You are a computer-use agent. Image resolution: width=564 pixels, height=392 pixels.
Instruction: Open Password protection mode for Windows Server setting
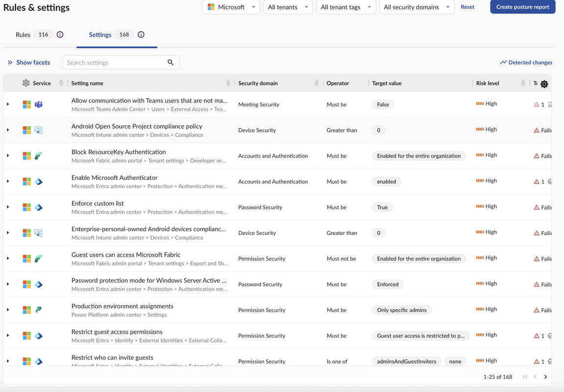(149, 280)
